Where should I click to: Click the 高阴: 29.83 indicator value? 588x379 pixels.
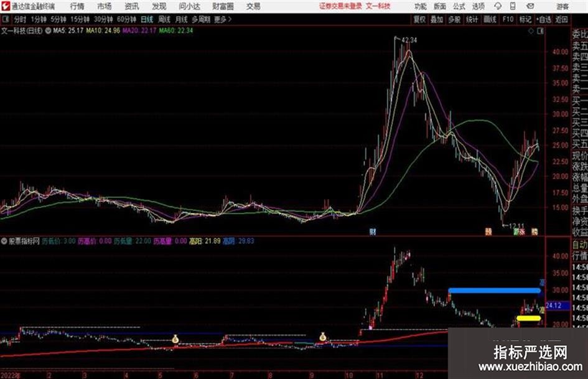[238, 241]
